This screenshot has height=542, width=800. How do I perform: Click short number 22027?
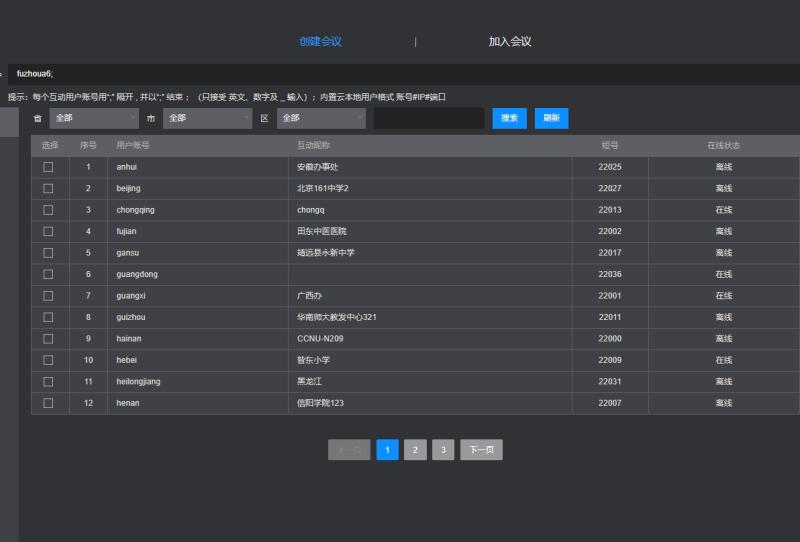coord(610,188)
